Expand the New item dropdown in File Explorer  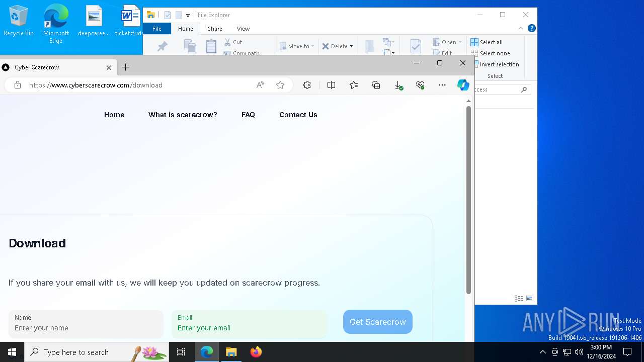click(x=388, y=43)
